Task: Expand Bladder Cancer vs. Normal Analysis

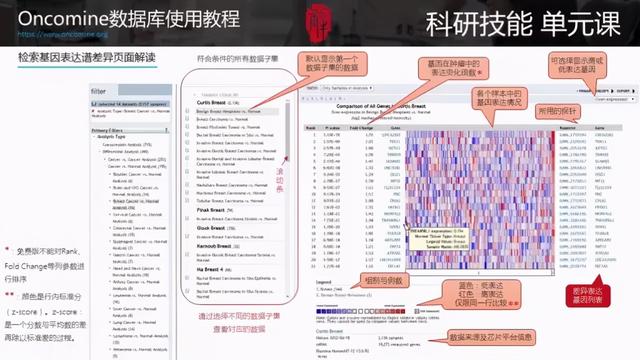Action: (x=110, y=174)
